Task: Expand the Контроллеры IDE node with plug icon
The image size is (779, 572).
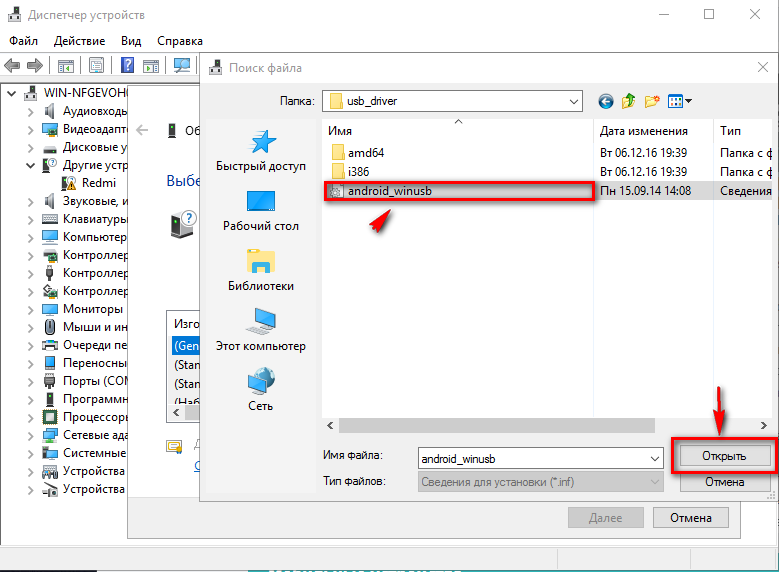Action: point(30,274)
